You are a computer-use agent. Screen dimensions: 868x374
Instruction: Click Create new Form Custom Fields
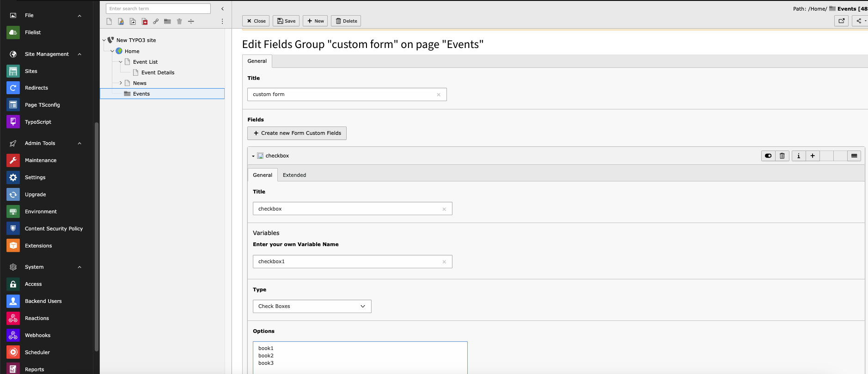click(x=297, y=133)
